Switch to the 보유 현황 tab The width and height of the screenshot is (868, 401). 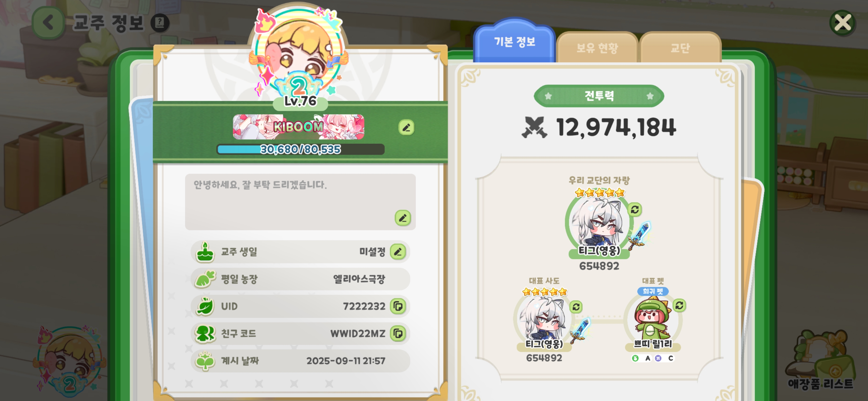597,48
